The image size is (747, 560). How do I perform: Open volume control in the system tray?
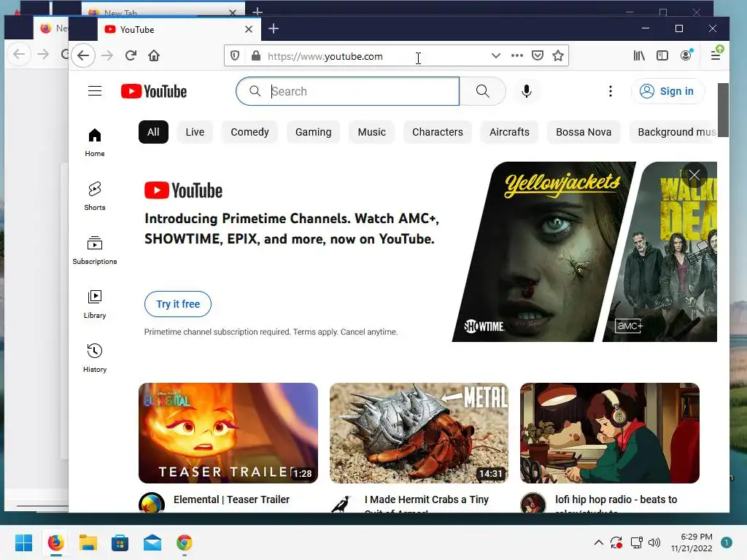pos(654,542)
